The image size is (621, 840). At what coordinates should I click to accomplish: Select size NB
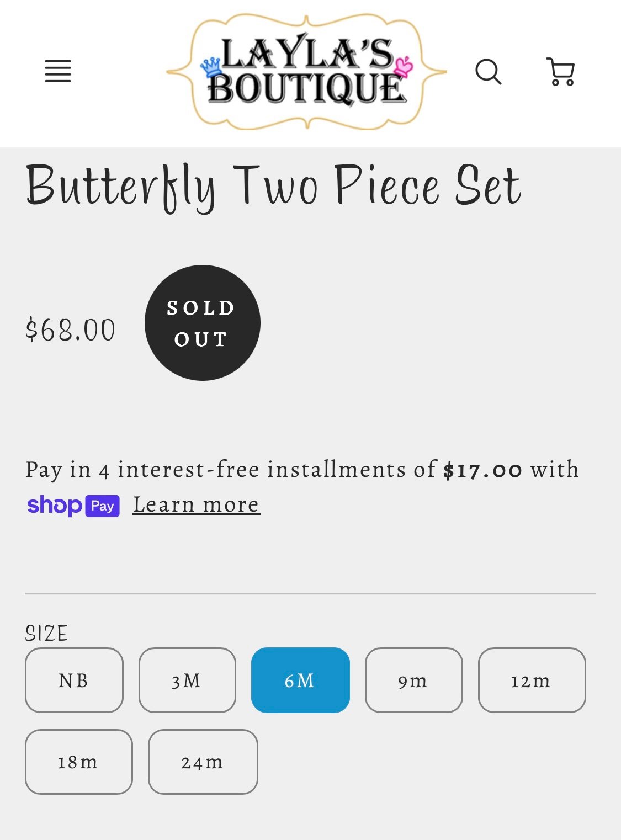(x=74, y=680)
